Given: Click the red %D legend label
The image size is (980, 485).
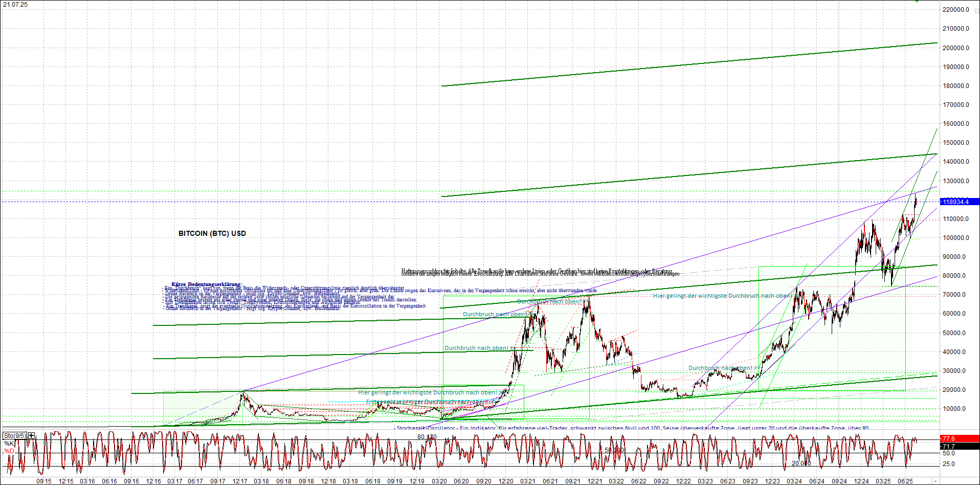Looking at the screenshot, I should [9, 451].
